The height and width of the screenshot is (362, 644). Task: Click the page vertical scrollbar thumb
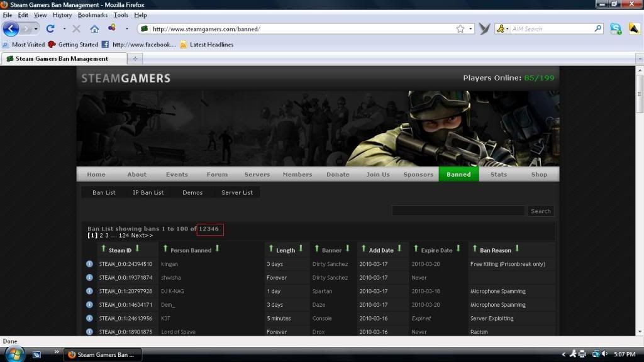pyautogui.click(x=640, y=94)
